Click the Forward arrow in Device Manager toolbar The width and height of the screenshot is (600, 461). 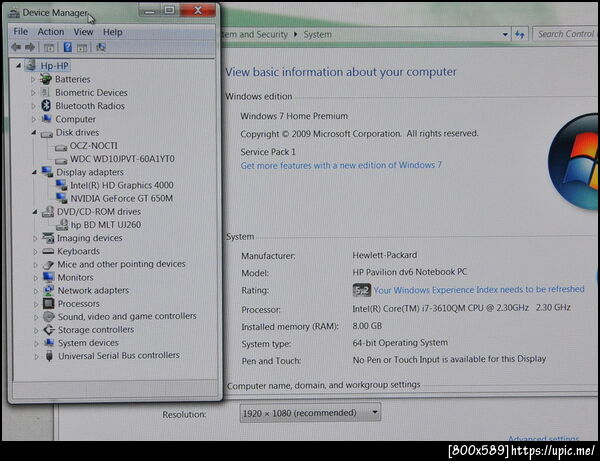pos(30,47)
